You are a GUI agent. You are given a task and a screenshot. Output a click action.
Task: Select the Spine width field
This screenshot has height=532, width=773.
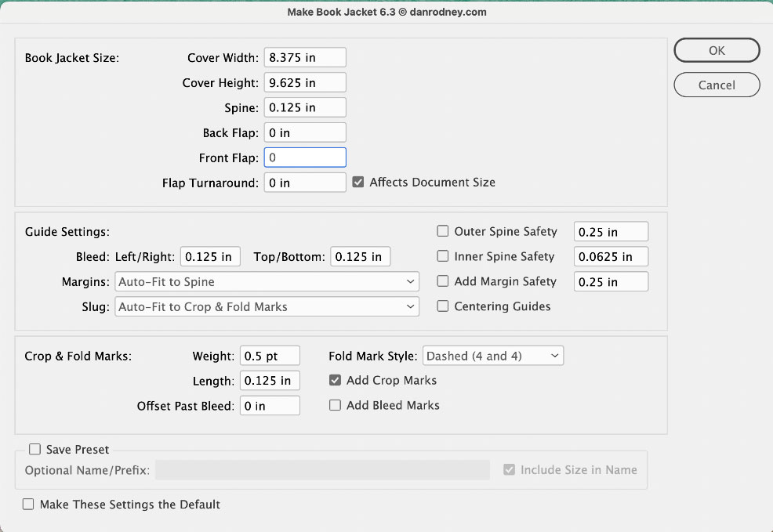pos(305,107)
